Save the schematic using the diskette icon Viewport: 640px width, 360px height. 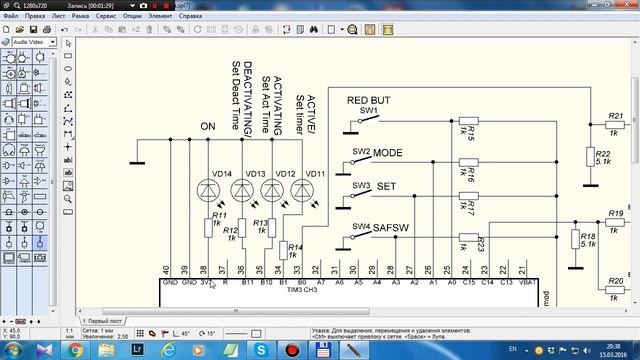tap(33, 29)
